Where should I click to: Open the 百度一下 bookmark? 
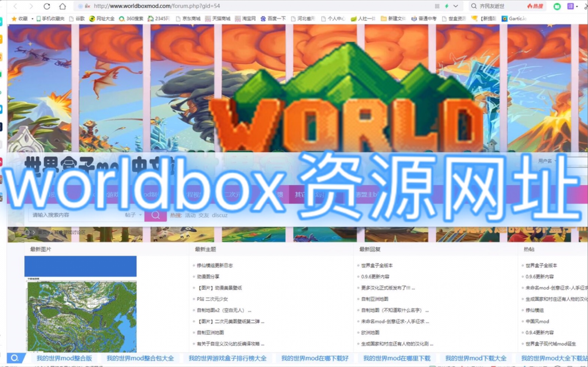pos(273,19)
